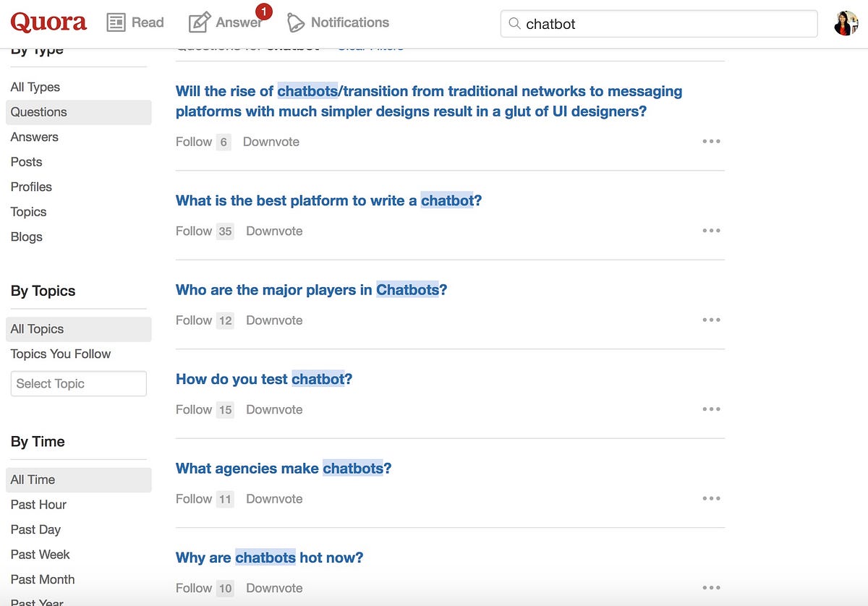
Task: Open more options for agencies question
Action: tap(711, 498)
